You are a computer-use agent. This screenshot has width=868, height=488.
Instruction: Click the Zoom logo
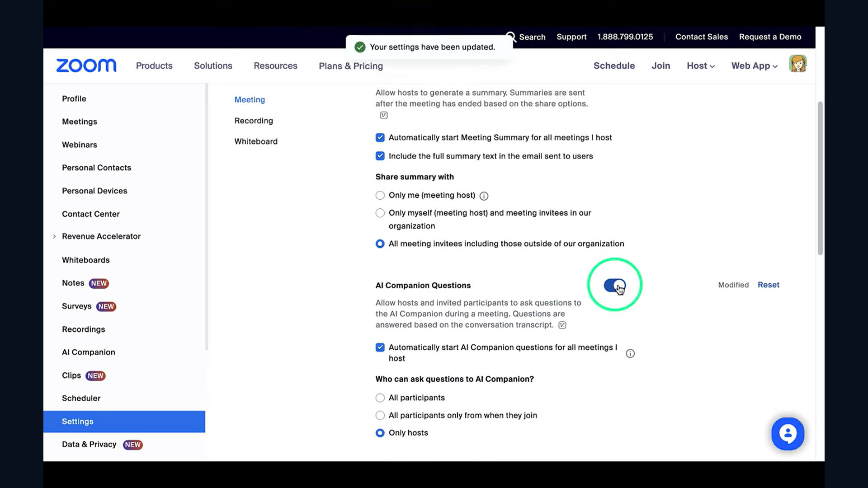(86, 66)
